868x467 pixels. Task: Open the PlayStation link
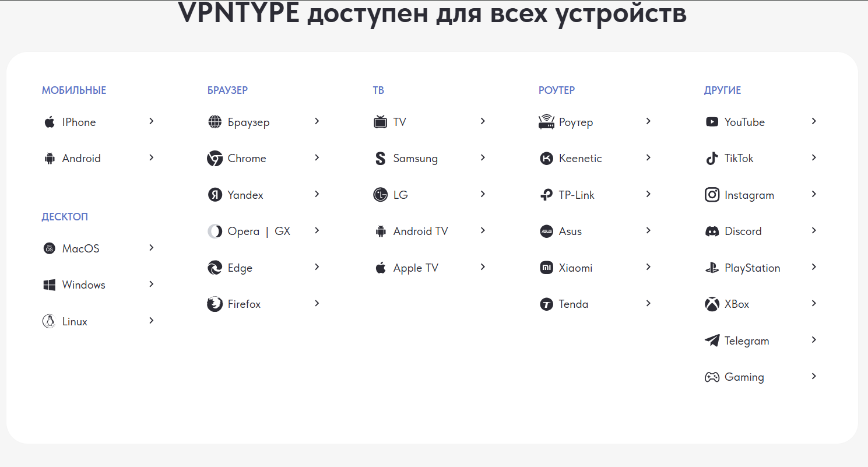(x=752, y=268)
